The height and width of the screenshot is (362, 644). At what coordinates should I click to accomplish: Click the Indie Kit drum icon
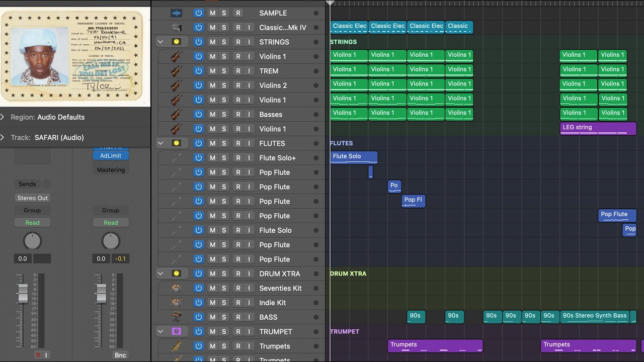click(176, 303)
